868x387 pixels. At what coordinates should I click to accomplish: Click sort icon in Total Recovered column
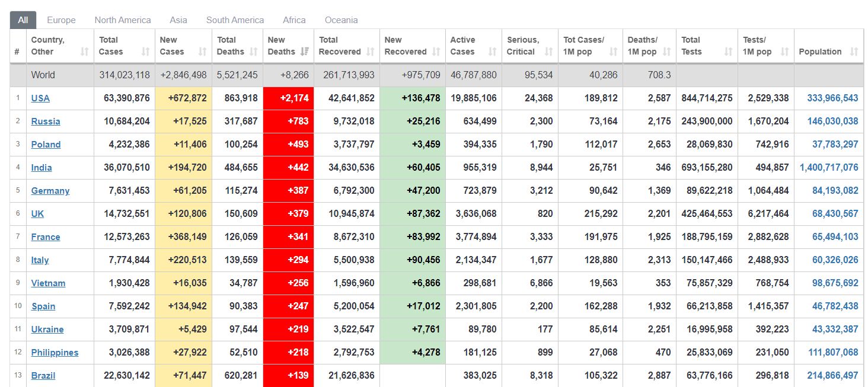[370, 52]
